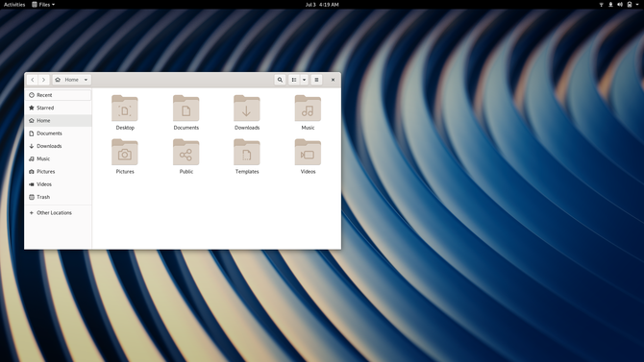Click Other Locations in the sidebar
This screenshot has height=362, width=644.
point(58,212)
